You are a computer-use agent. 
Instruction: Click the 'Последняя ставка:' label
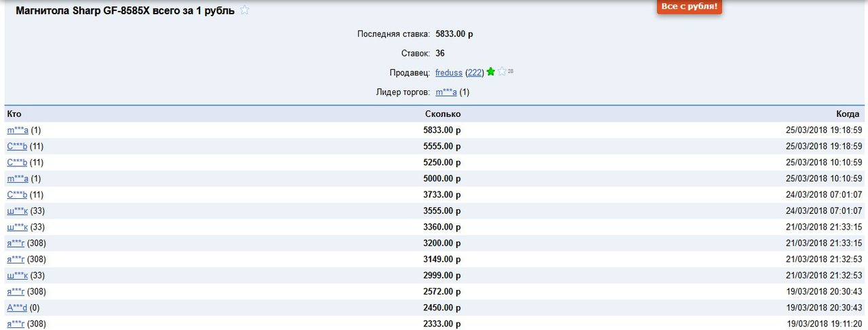pyautogui.click(x=394, y=33)
